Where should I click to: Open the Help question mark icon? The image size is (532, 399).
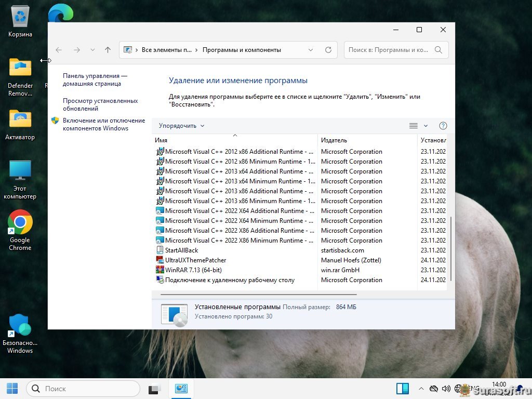tap(443, 126)
